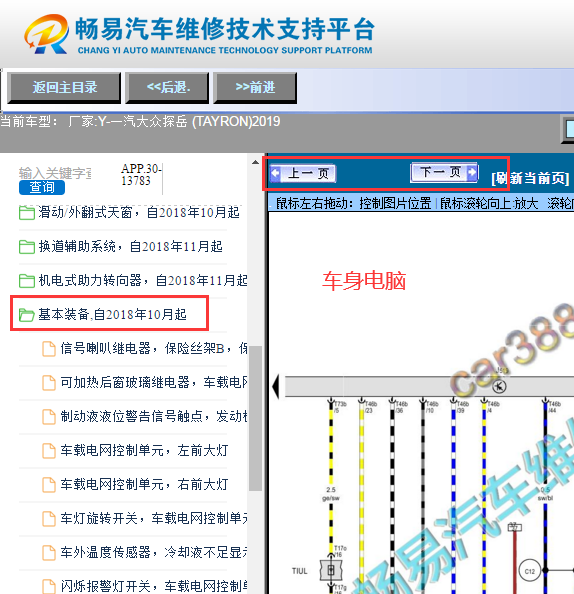
Task: Click the 下一页 next page button
Action: [444, 172]
